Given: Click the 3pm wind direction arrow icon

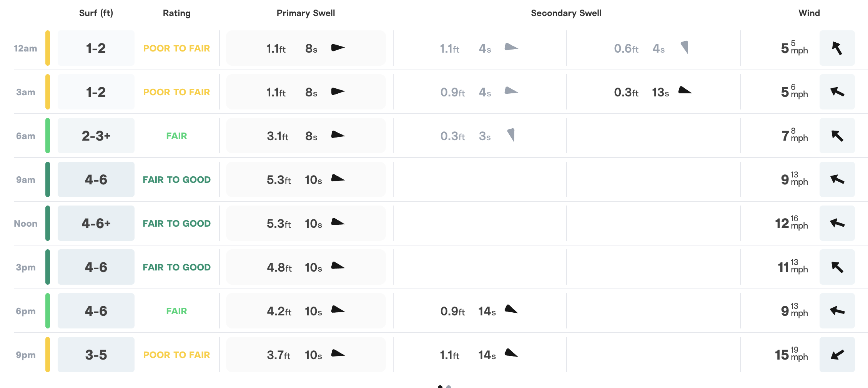Looking at the screenshot, I should point(837,267).
